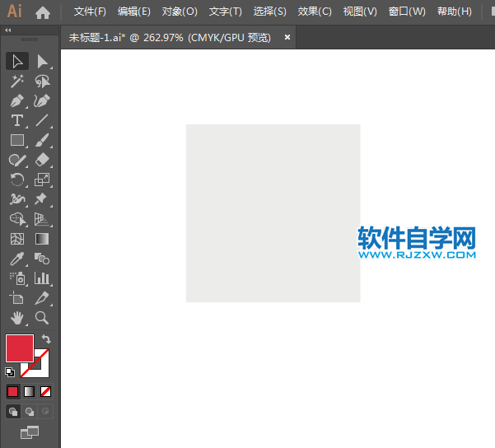Screen dimensions: 495x448
Task: Apply solid Color mode button
Action: [13, 392]
